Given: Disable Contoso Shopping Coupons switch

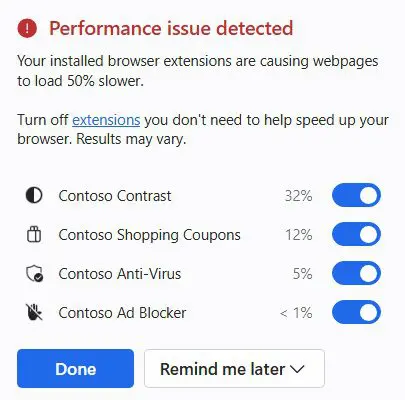Looking at the screenshot, I should [356, 234].
